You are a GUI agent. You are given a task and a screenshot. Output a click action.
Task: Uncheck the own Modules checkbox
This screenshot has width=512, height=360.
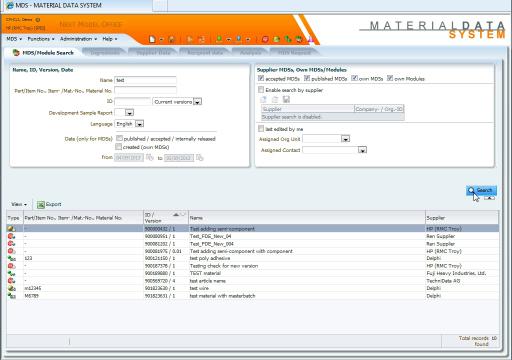coord(390,78)
